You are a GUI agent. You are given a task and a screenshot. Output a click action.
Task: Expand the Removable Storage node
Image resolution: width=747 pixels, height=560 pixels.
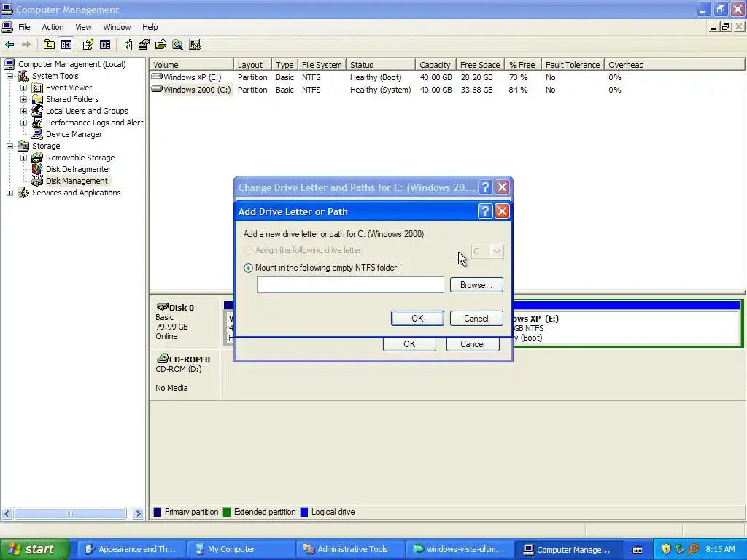click(23, 157)
